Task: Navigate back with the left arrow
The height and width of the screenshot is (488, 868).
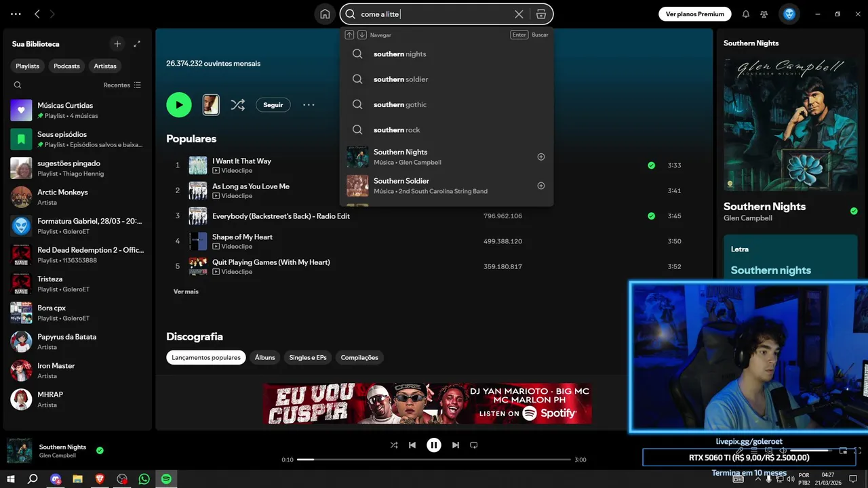Action: point(37,14)
